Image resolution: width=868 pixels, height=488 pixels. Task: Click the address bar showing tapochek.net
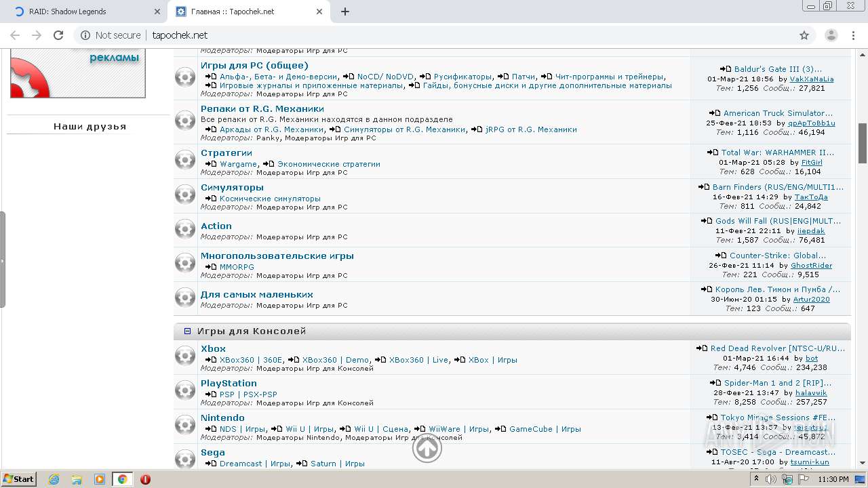pos(434,35)
